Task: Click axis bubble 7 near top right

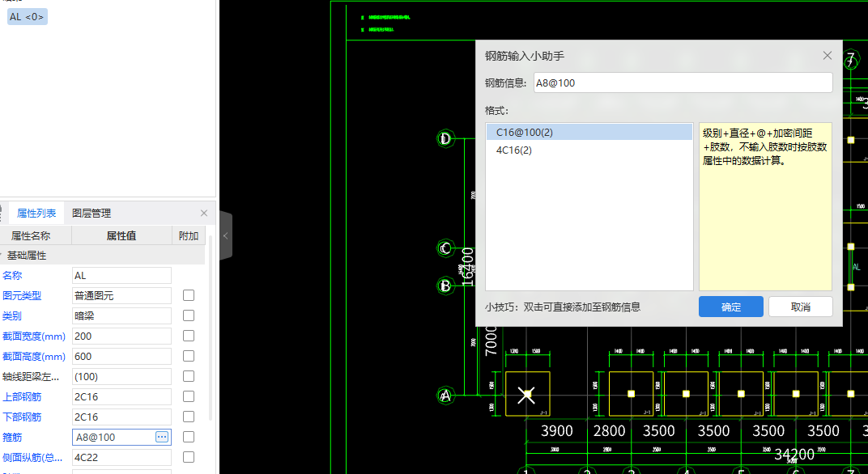Action: pyautogui.click(x=851, y=61)
